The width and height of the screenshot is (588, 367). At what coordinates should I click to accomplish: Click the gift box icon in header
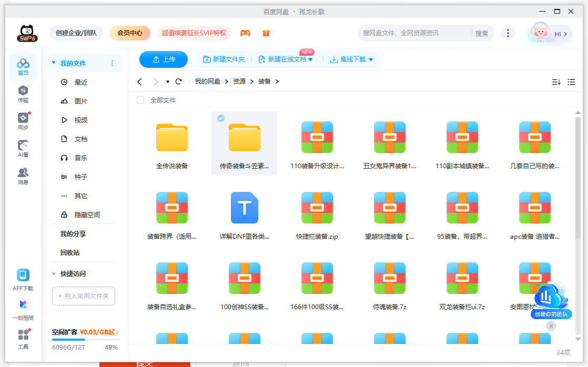[x=266, y=33]
